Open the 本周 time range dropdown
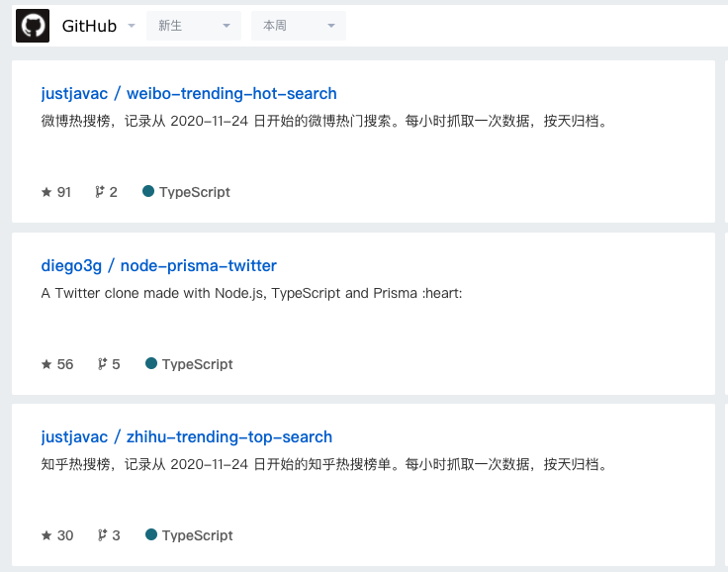This screenshot has width=728, height=572. pyautogui.click(x=299, y=26)
